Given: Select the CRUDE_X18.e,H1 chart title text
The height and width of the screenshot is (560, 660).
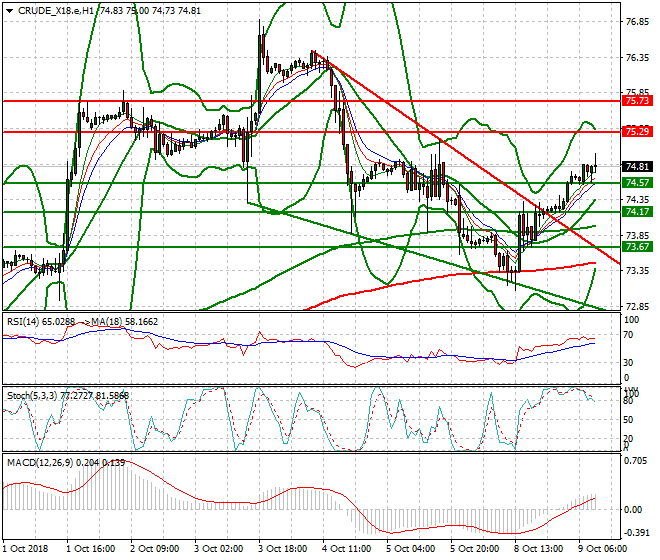Looking at the screenshot, I should [x=56, y=11].
